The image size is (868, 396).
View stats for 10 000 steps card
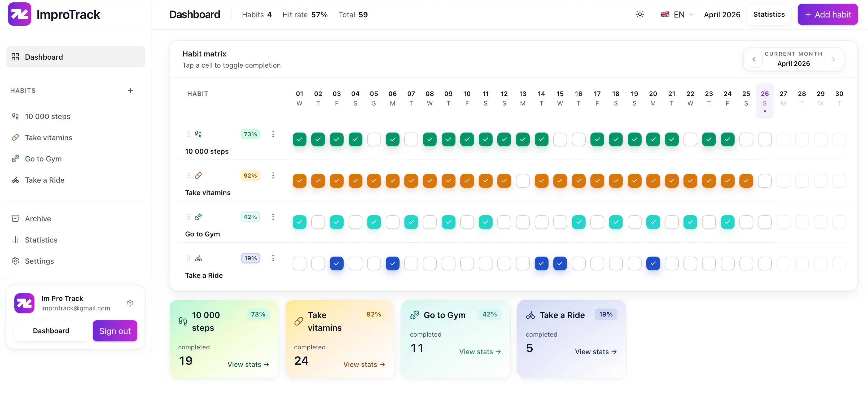248,364
